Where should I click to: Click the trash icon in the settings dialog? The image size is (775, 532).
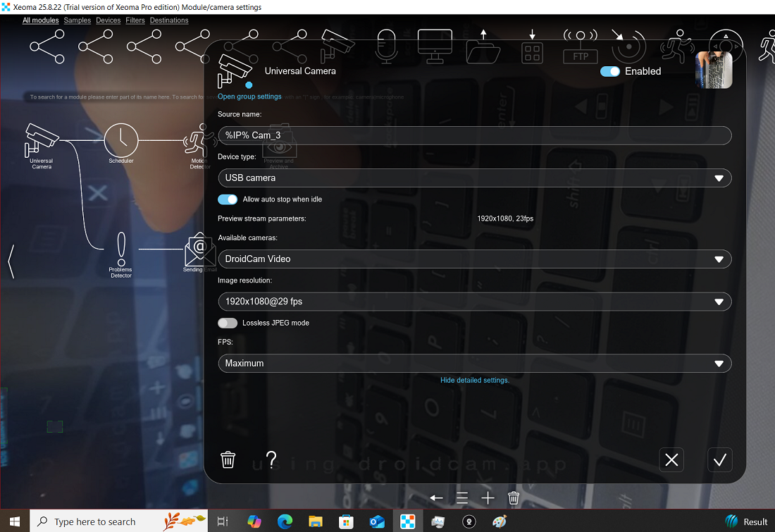(x=228, y=459)
